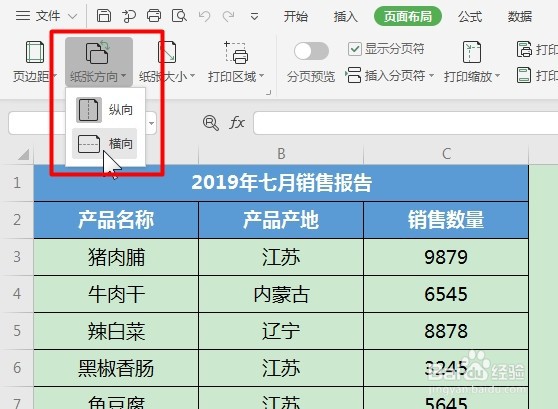Choose 横向 landscape orientation

tap(105, 143)
